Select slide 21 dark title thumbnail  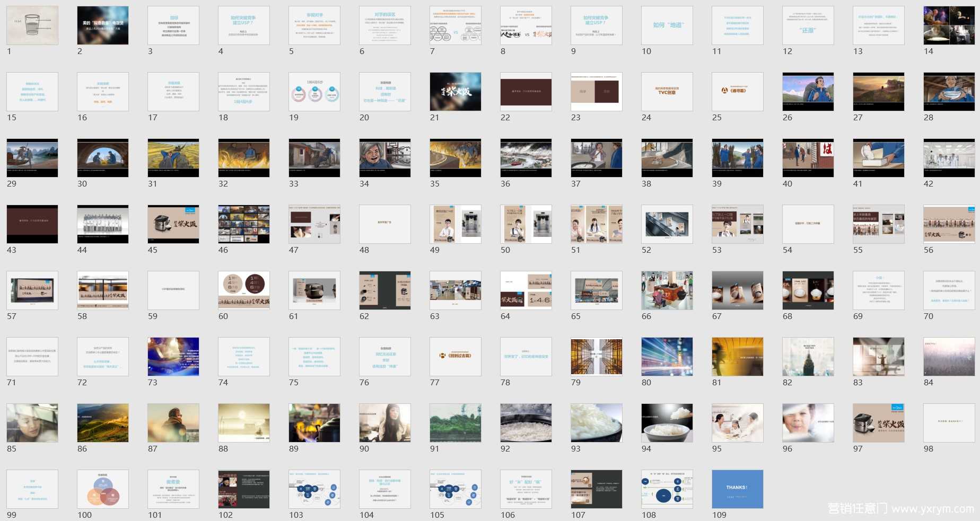[456, 92]
